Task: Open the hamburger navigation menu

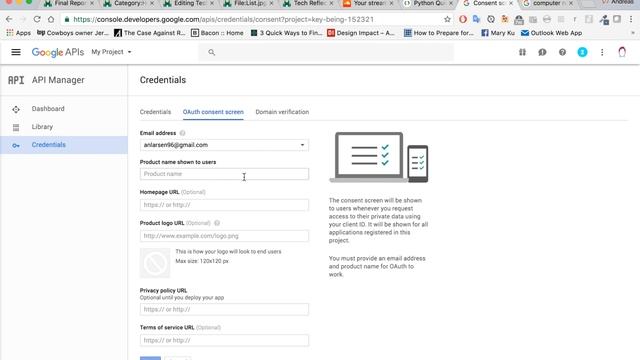Action: pyautogui.click(x=16, y=52)
